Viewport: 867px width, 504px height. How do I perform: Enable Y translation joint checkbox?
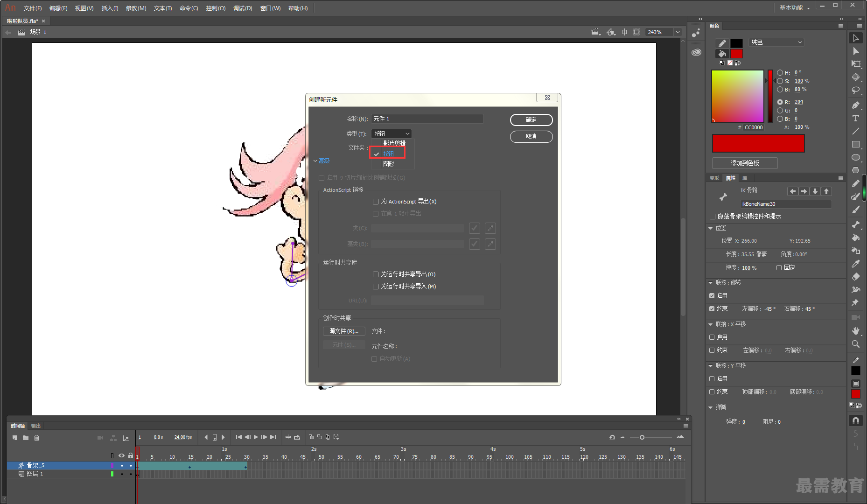tap(712, 379)
